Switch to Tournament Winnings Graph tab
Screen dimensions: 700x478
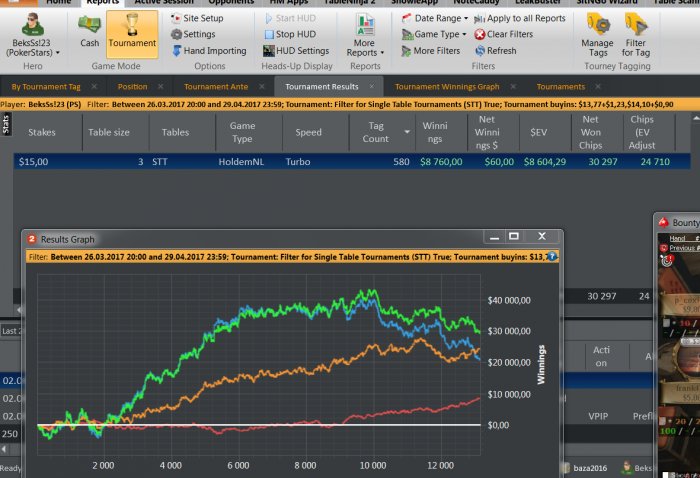click(446, 87)
